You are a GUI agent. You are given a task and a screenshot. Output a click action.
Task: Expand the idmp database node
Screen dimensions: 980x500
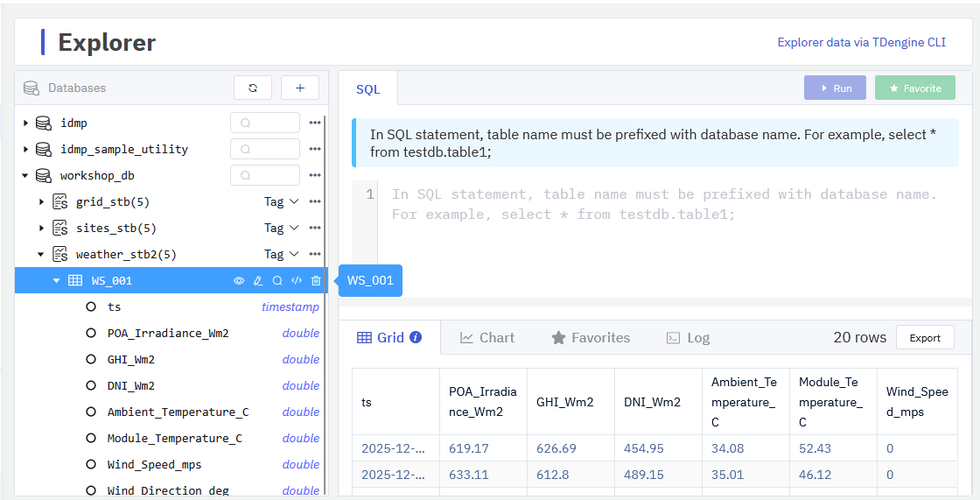25,123
